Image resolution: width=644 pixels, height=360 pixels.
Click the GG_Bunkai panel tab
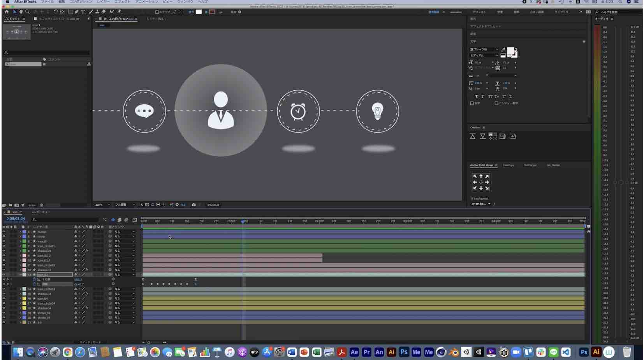[553, 165]
